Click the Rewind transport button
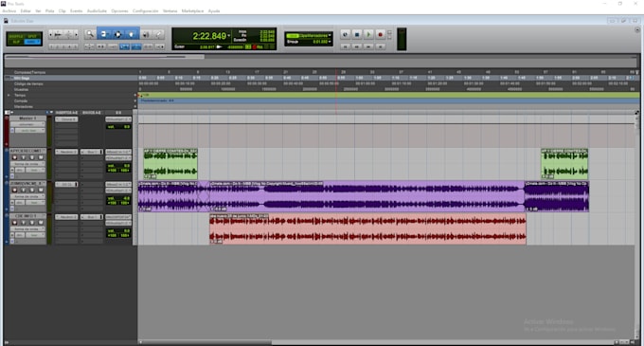 357,46
